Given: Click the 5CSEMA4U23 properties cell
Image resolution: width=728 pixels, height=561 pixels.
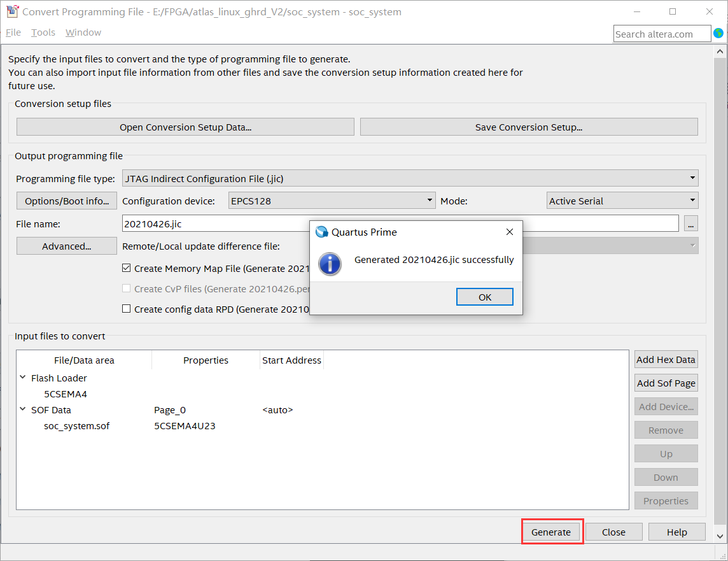Looking at the screenshot, I should point(185,425).
